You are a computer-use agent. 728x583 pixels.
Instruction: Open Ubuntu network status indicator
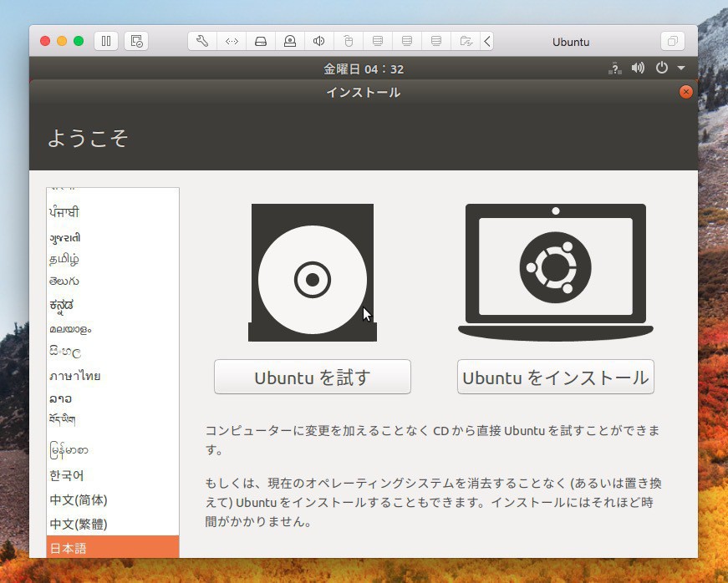click(x=615, y=68)
